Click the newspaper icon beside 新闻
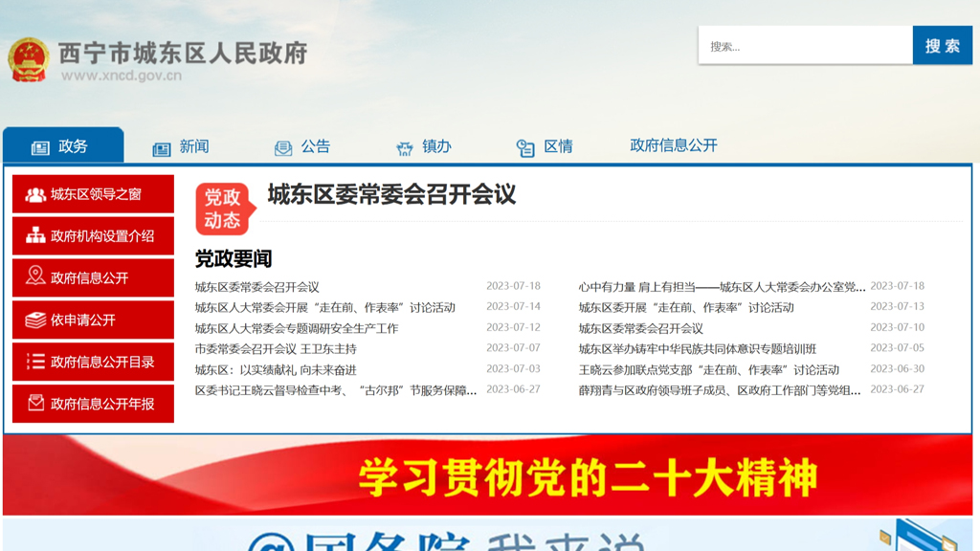Image resolution: width=980 pixels, height=551 pixels. 162,148
